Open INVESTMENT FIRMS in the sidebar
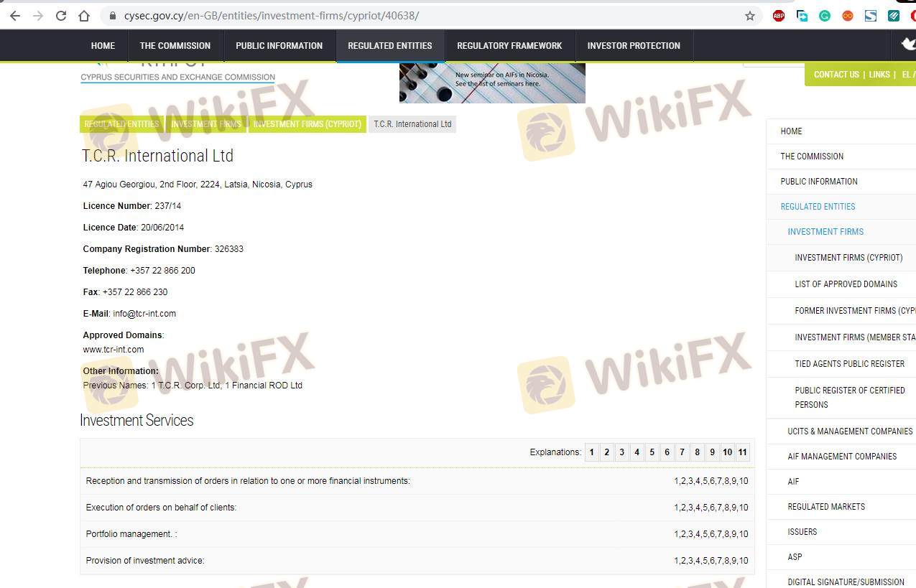This screenshot has height=588, width=916. pyautogui.click(x=841, y=232)
